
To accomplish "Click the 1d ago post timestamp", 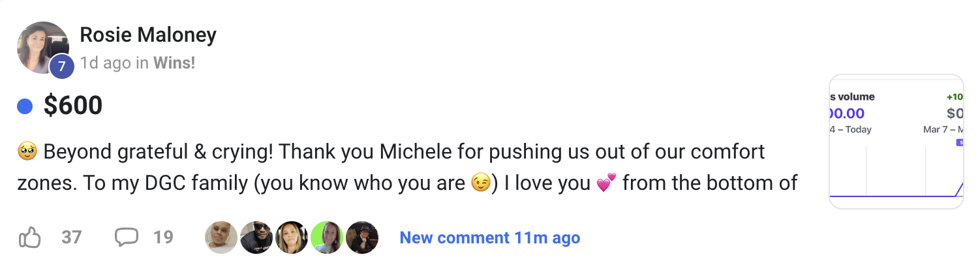I will 106,63.
